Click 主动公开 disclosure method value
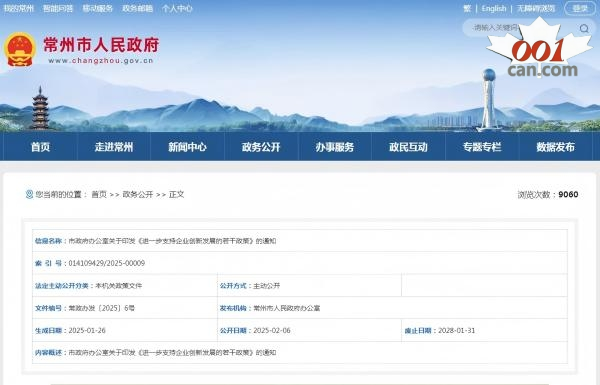The width and height of the screenshot is (600, 385). pyautogui.click(x=267, y=286)
